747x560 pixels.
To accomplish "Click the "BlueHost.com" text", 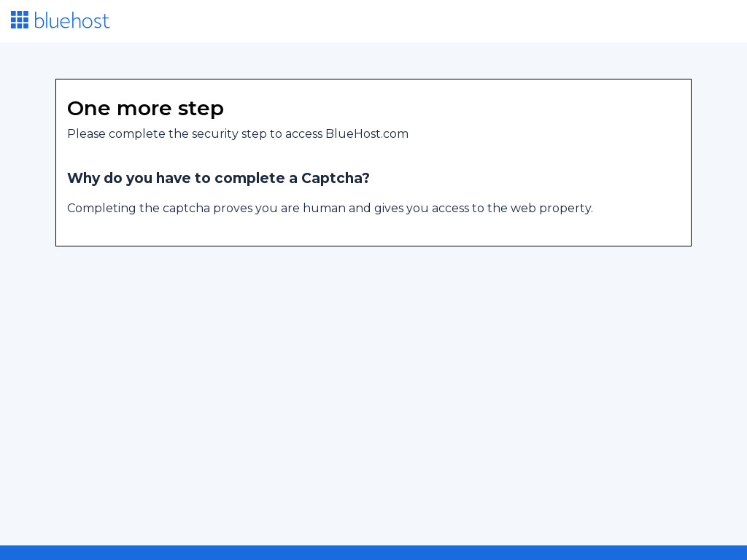I will [367, 134].
